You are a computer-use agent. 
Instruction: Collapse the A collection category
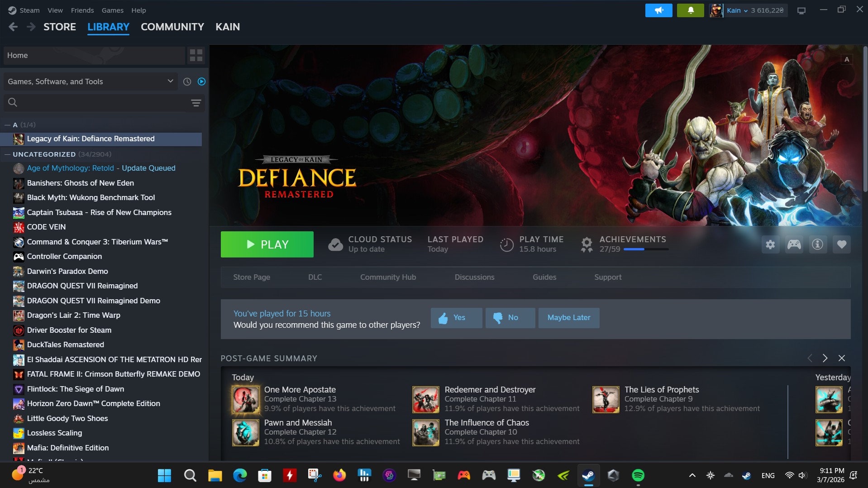pos(7,125)
